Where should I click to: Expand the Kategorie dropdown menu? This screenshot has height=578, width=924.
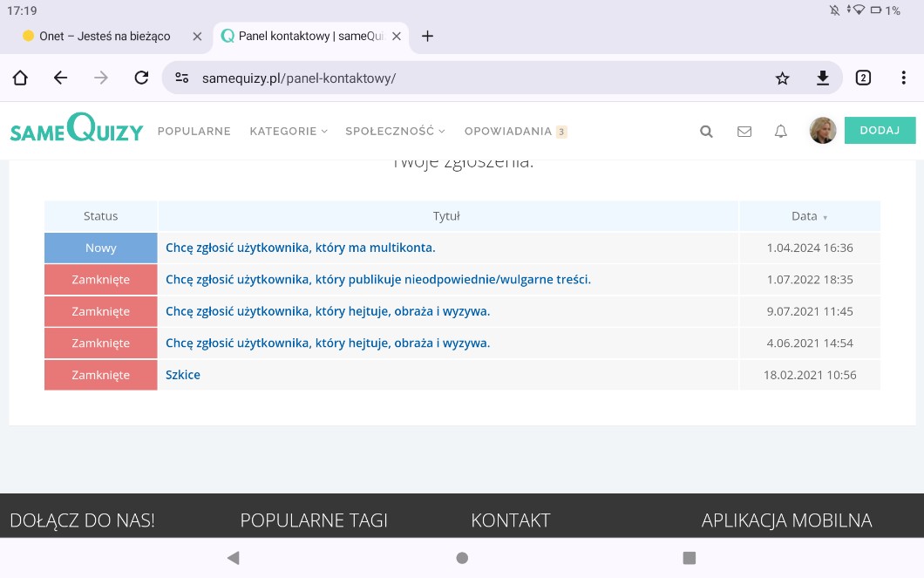[x=288, y=132]
